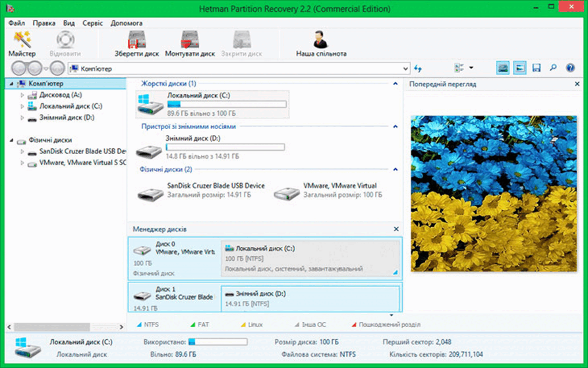Screen dimensions: 588x368
Task: Collapse the Жорсткі диски section
Action: [396, 84]
